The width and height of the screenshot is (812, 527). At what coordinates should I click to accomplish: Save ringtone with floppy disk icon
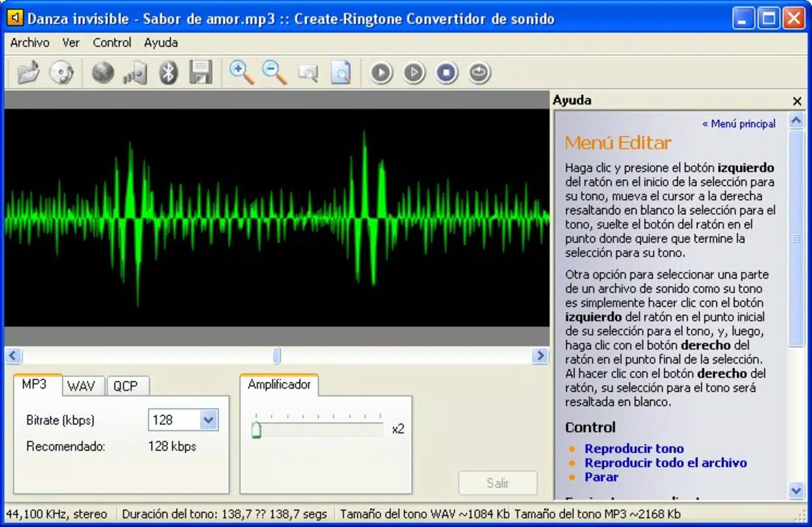point(201,72)
